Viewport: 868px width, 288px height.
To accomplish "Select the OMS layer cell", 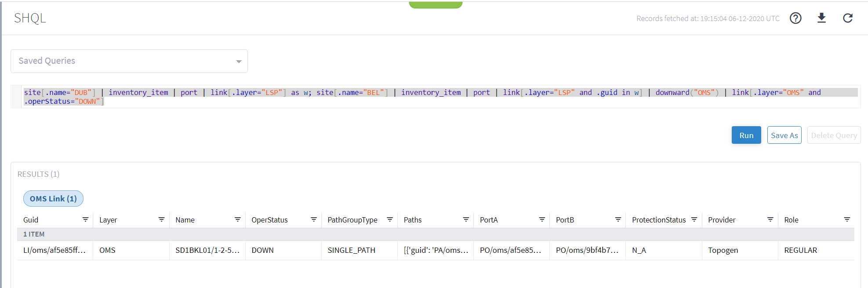I will (x=131, y=250).
